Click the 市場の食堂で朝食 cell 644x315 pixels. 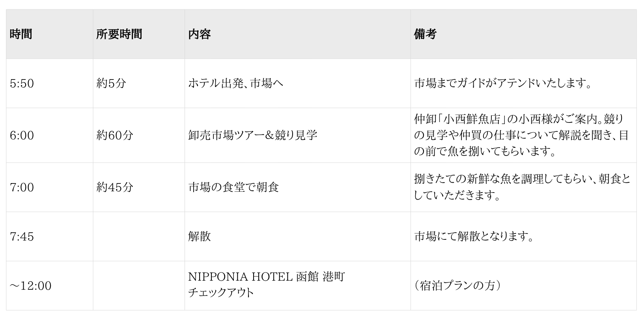point(234,187)
